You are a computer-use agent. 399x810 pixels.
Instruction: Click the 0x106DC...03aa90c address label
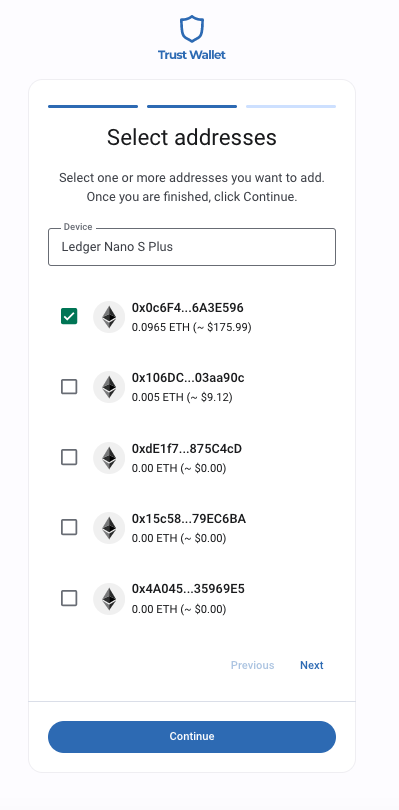[188, 378]
